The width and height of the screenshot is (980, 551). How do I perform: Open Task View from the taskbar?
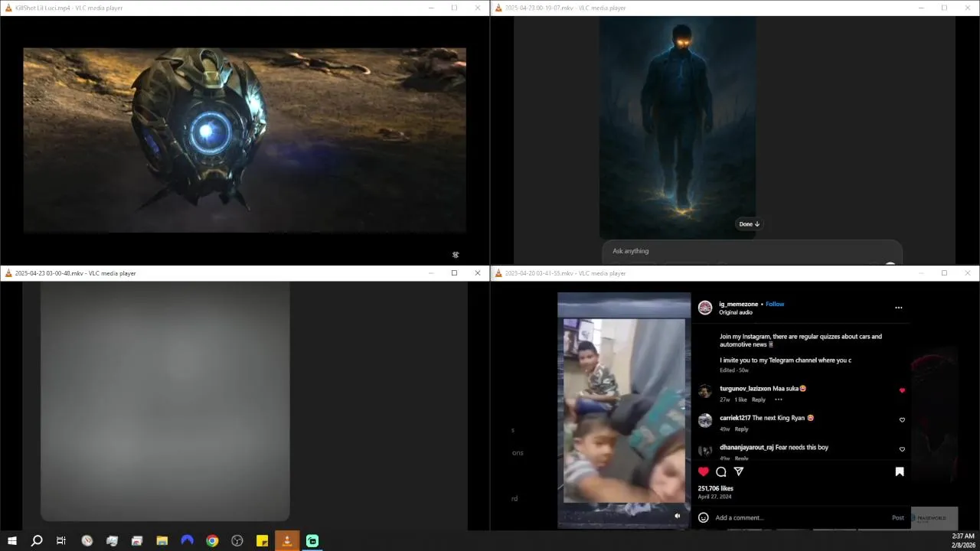click(61, 541)
